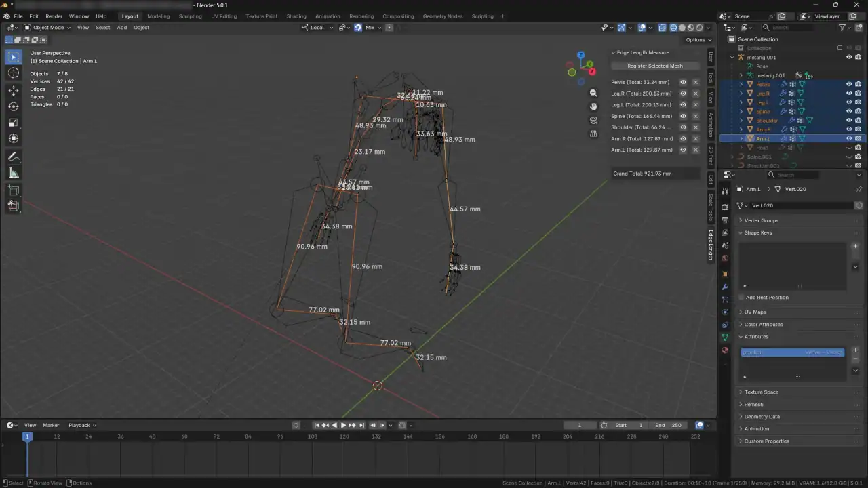Open the Modifiers properties tab
This screenshot has width=868, height=488.
[725, 287]
